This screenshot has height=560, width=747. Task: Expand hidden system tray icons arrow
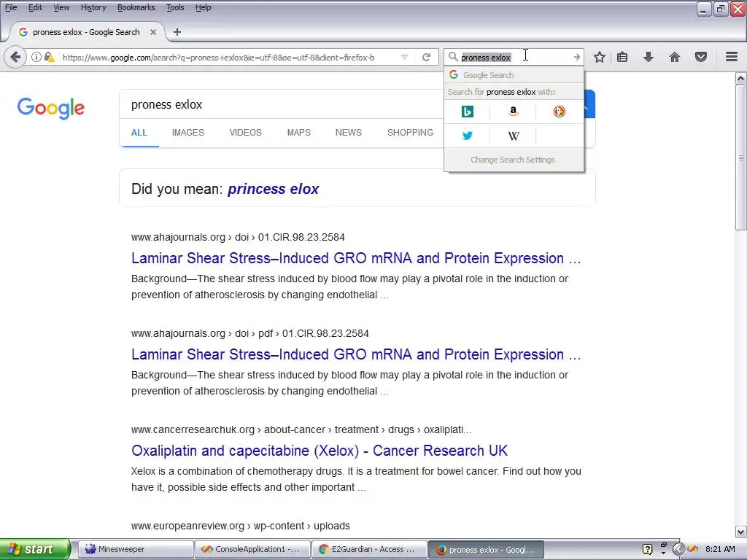[x=678, y=550]
